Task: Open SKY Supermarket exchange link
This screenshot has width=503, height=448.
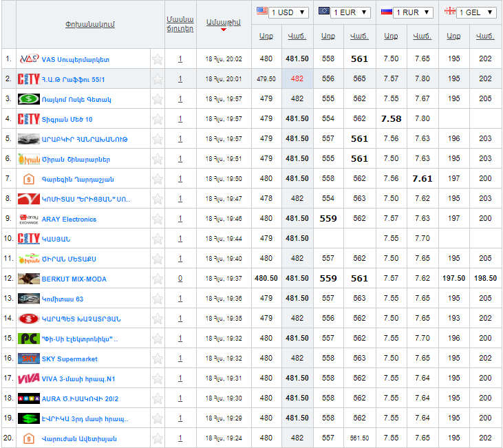Action: 69,359
